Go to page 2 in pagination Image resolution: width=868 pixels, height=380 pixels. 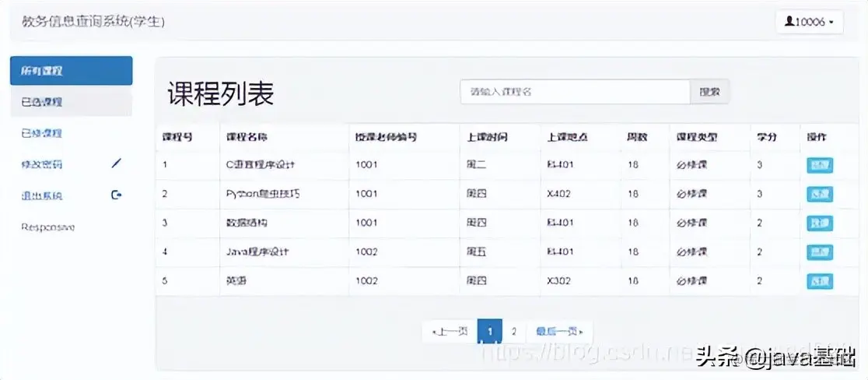pos(514,331)
